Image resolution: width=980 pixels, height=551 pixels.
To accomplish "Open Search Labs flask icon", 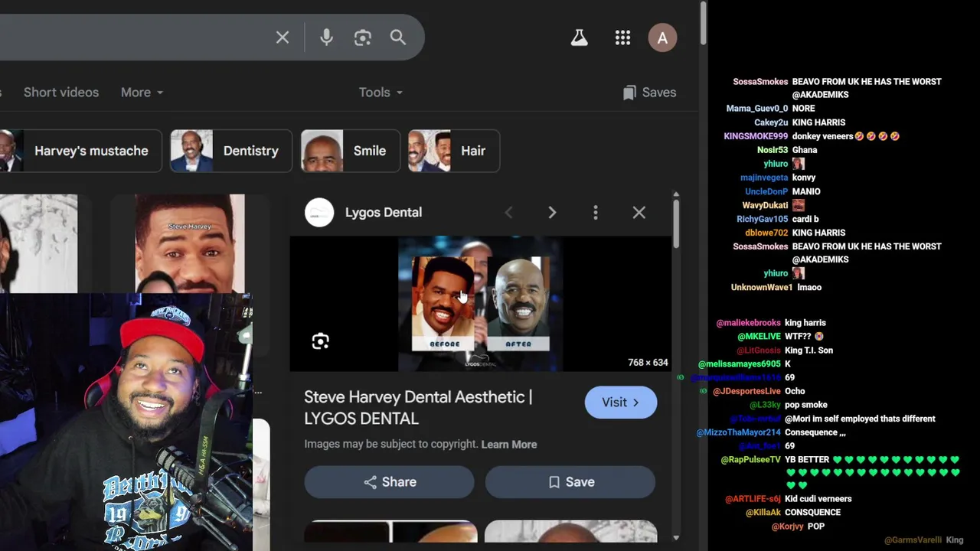I will pyautogui.click(x=580, y=37).
